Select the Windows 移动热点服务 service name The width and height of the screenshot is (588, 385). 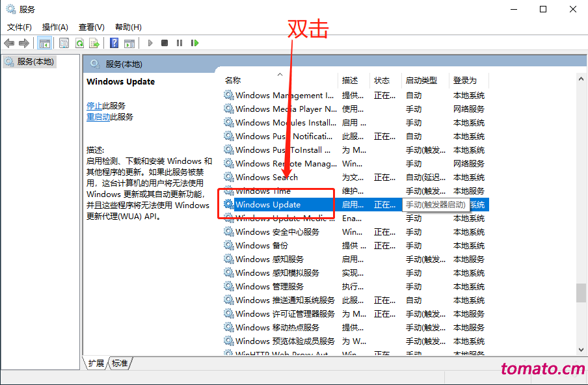(278, 328)
